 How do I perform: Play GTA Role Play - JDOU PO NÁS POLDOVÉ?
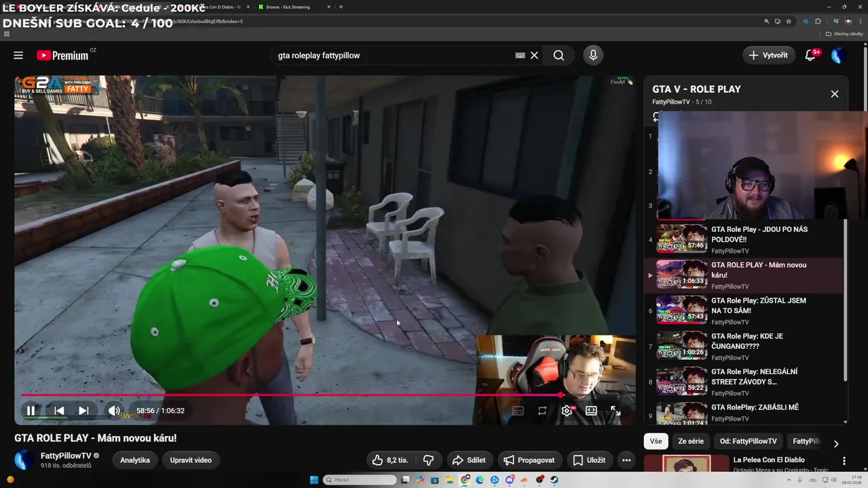coord(743,239)
